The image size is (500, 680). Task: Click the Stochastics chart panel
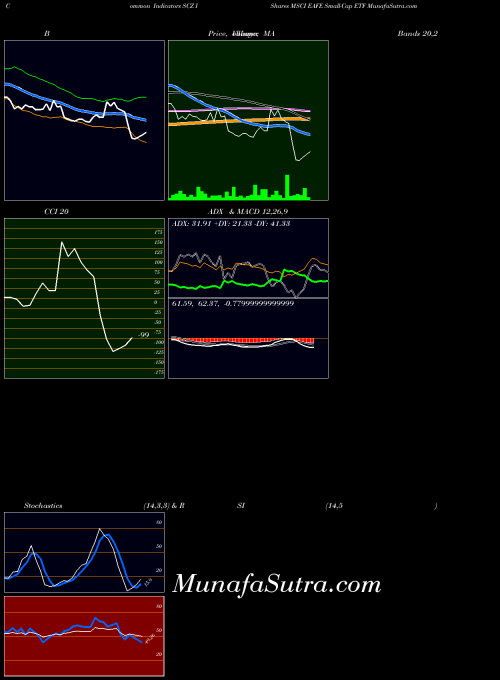click(x=85, y=552)
